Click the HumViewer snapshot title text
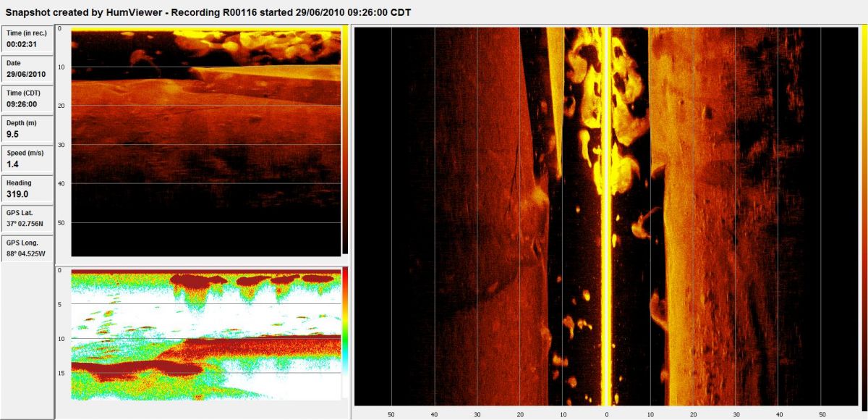The width and height of the screenshot is (868, 420). 209,13
